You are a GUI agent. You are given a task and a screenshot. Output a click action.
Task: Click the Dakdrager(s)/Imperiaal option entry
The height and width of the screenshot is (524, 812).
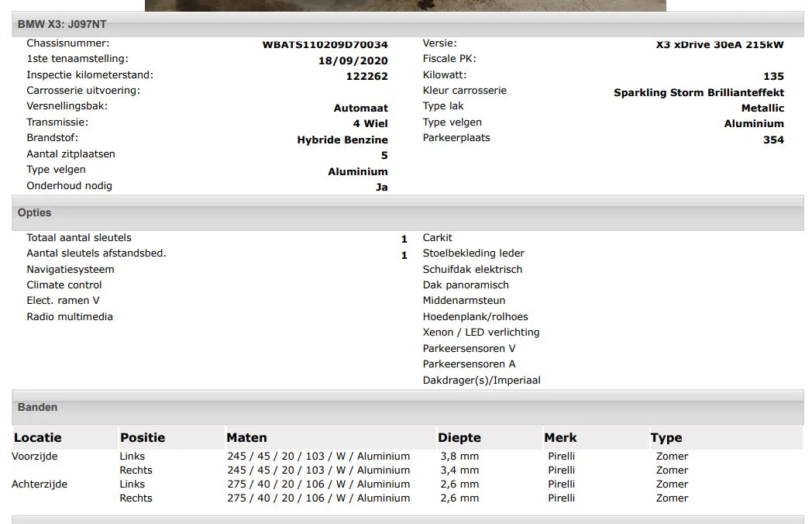click(481, 381)
